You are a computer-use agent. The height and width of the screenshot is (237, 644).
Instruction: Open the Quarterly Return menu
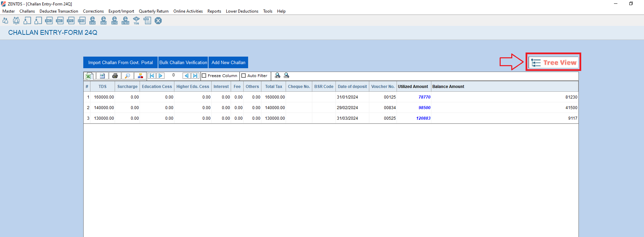154,11
